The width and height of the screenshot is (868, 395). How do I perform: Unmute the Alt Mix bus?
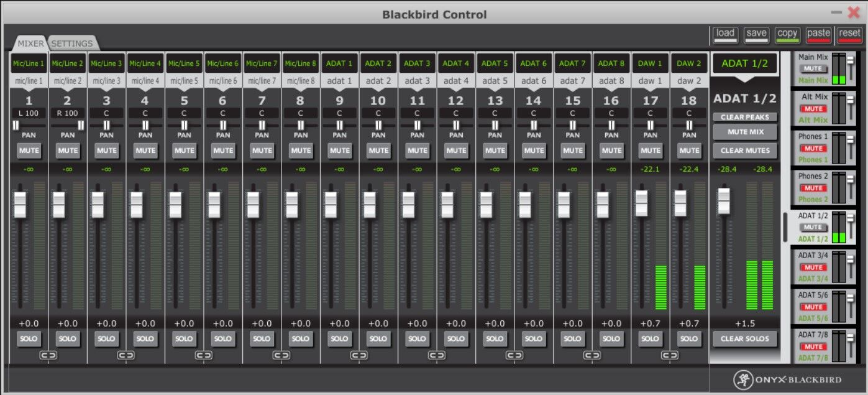(813, 109)
